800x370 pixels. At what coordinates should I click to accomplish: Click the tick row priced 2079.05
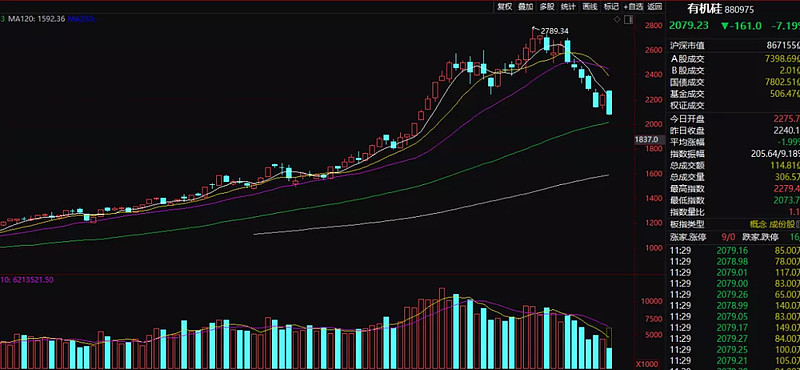(734, 316)
